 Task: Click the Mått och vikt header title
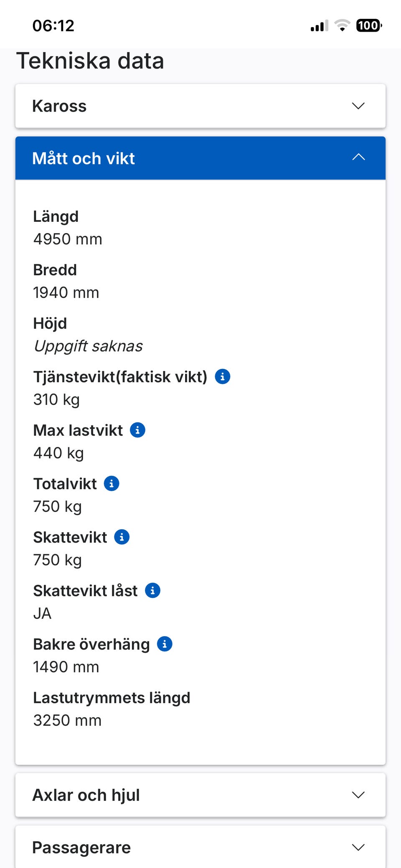click(84, 158)
